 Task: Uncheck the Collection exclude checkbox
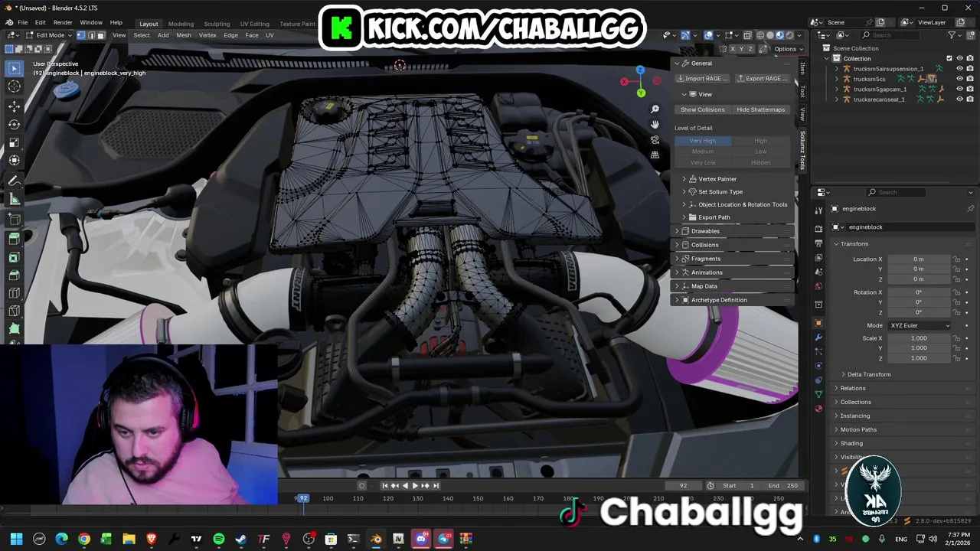[x=949, y=58]
